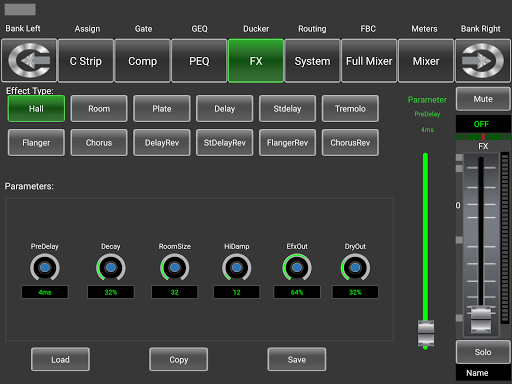
Task: Select DelayRev effect type
Action: pos(162,143)
